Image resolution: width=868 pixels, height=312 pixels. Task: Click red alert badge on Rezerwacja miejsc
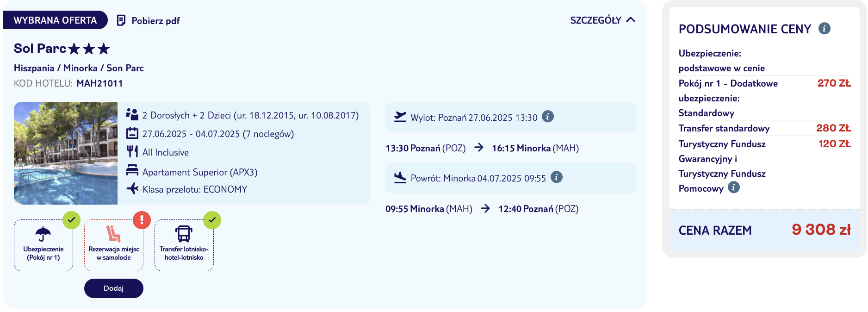click(x=142, y=220)
